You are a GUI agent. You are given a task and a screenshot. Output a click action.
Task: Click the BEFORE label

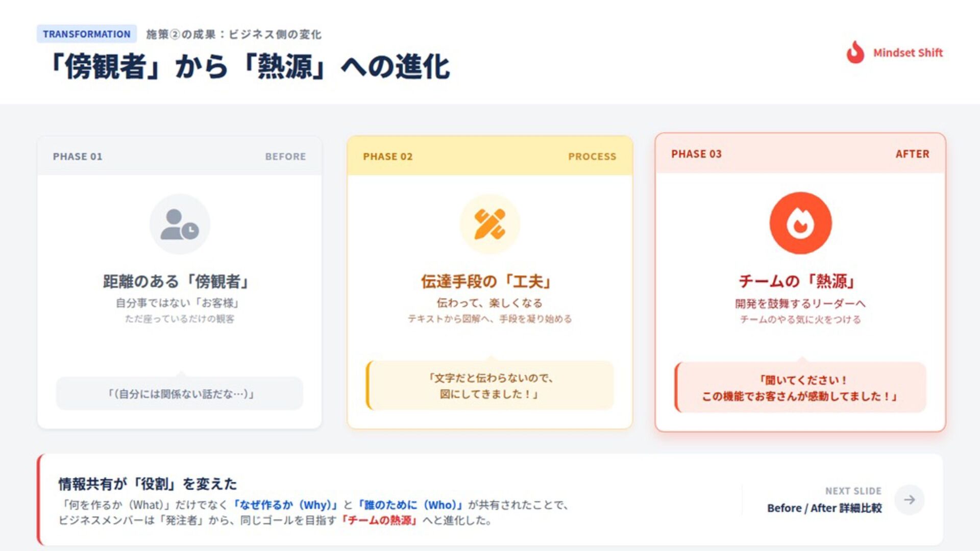[x=285, y=157]
